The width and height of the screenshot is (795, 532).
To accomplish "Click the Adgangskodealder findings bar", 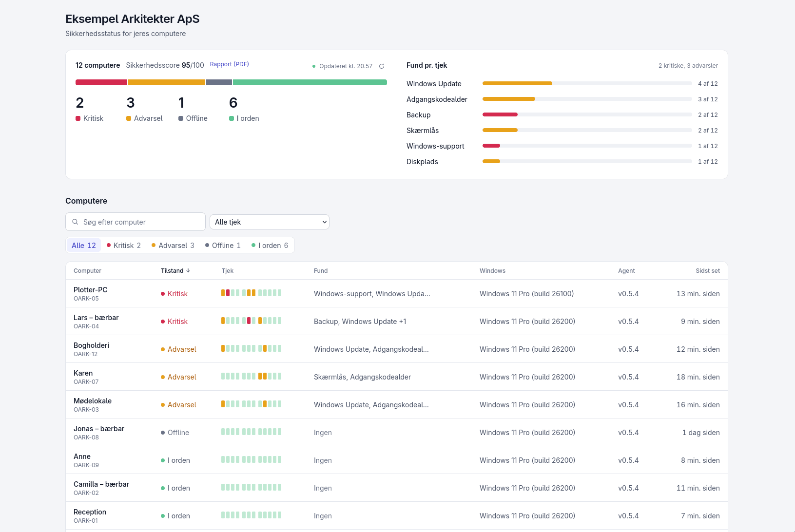I will click(587, 99).
